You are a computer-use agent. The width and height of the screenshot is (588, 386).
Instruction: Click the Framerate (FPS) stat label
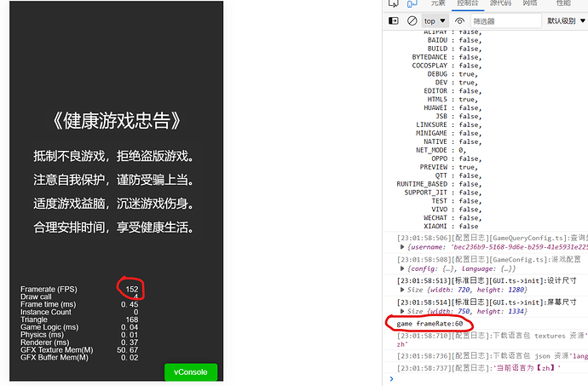pyautogui.click(x=49, y=289)
